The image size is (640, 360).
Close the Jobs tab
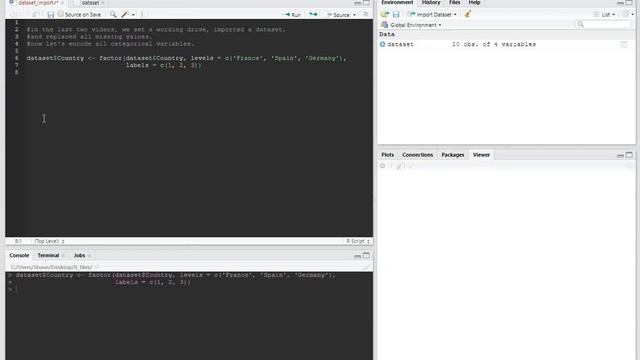pyautogui.click(x=89, y=256)
